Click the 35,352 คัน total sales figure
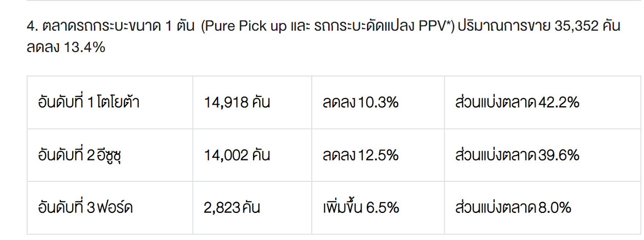Image resolution: width=644 pixels, height=240 pixels. [587, 27]
